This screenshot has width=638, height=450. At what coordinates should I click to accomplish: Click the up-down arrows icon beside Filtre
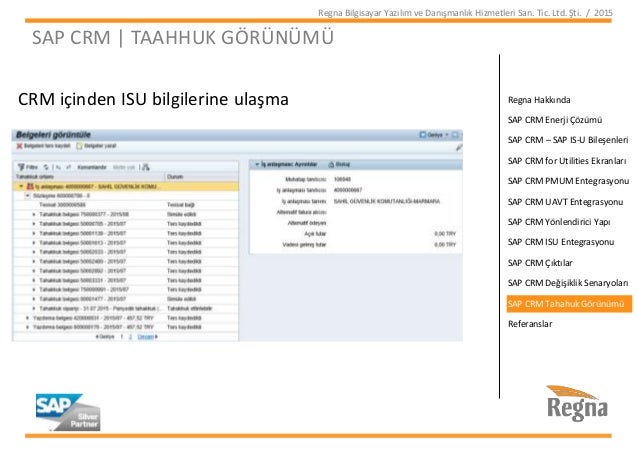coord(46,167)
